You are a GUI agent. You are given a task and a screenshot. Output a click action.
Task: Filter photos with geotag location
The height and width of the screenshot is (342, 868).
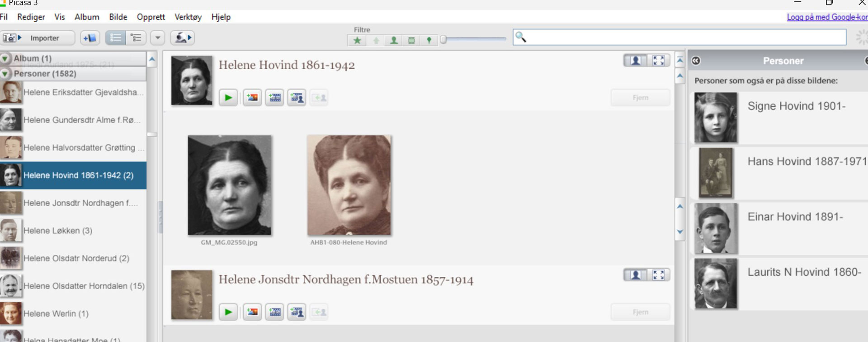pos(429,41)
